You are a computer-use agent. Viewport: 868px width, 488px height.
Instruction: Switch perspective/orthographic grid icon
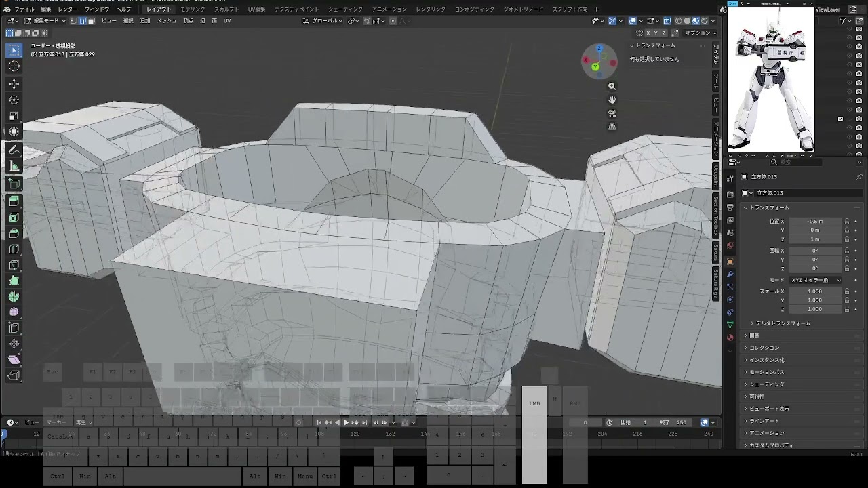point(612,127)
